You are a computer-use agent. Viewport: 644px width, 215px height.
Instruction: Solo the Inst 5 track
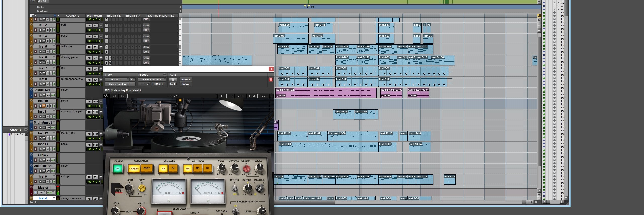(40, 52)
